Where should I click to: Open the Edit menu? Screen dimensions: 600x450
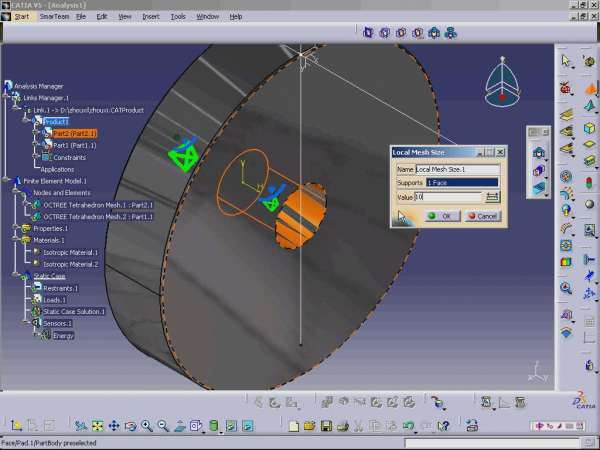click(x=102, y=16)
